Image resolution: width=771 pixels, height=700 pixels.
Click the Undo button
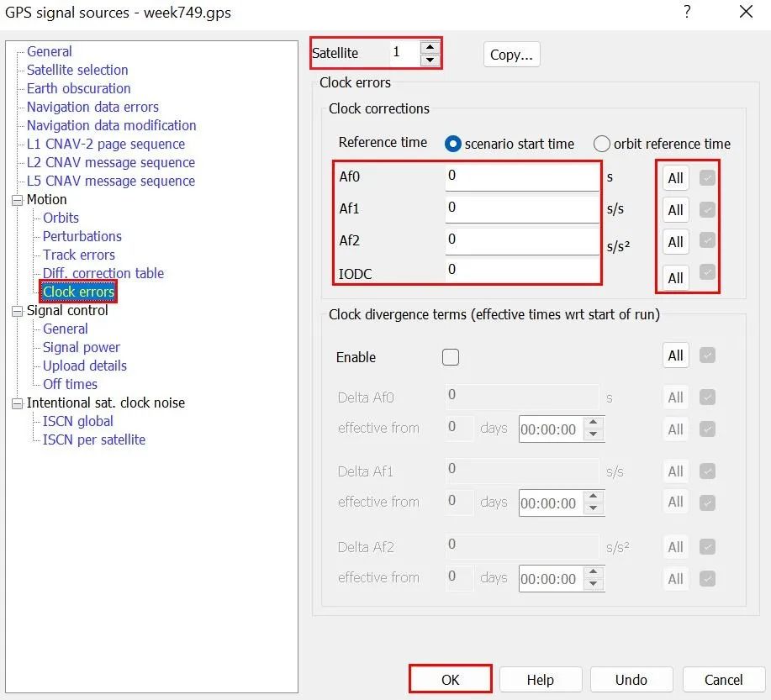coord(631,679)
